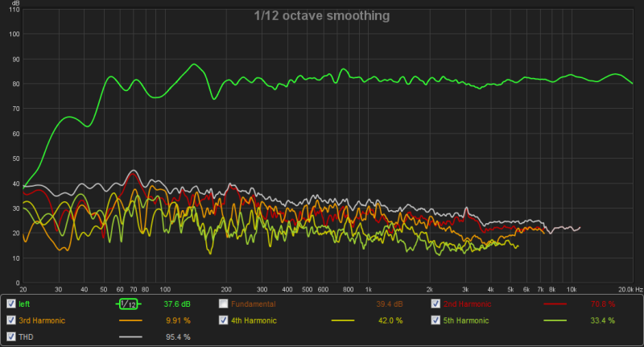
Task: Click the 37.6 dB value readout
Action: coord(177,304)
